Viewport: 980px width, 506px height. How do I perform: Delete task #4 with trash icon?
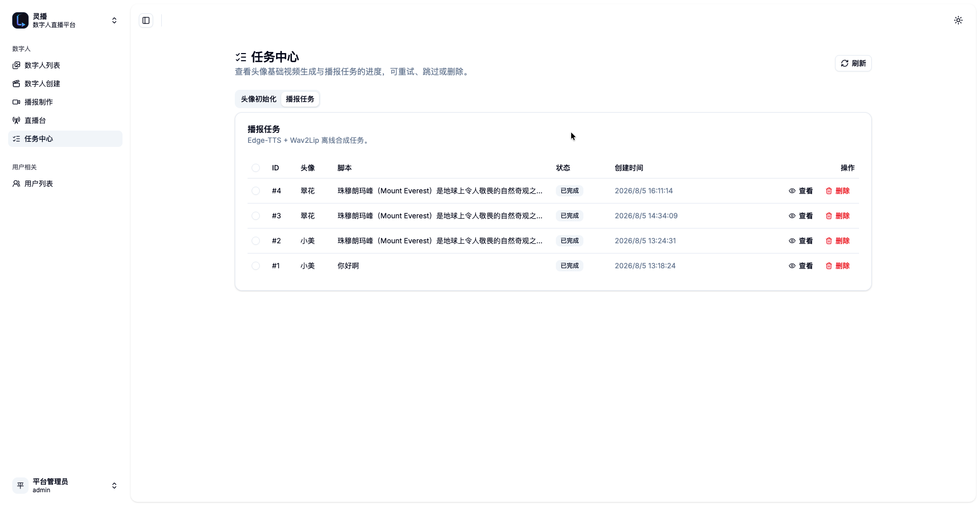pos(829,191)
